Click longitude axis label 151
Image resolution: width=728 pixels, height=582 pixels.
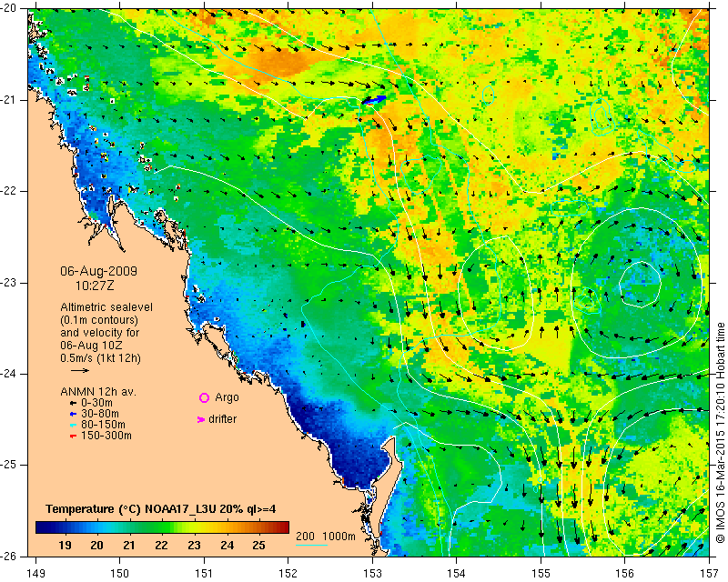[204, 574]
